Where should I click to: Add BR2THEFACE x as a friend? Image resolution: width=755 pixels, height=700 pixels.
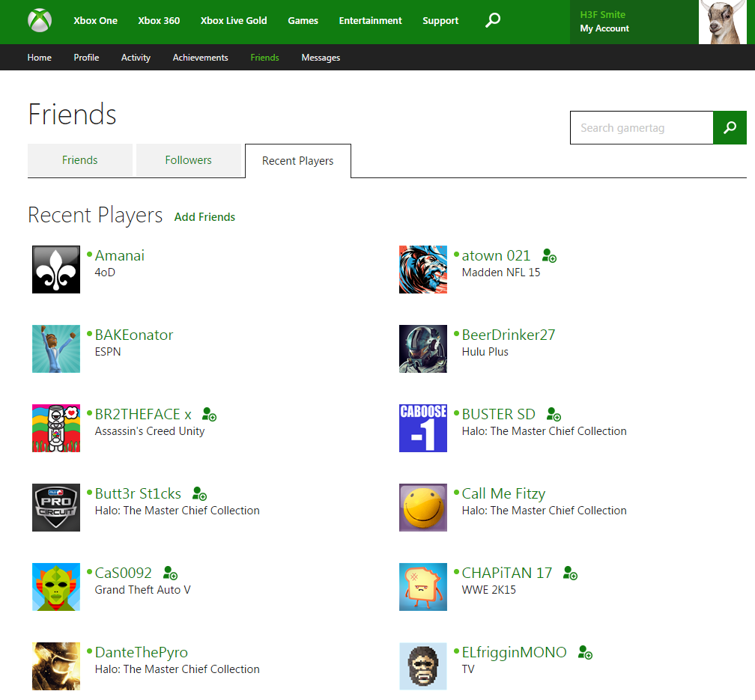point(210,415)
